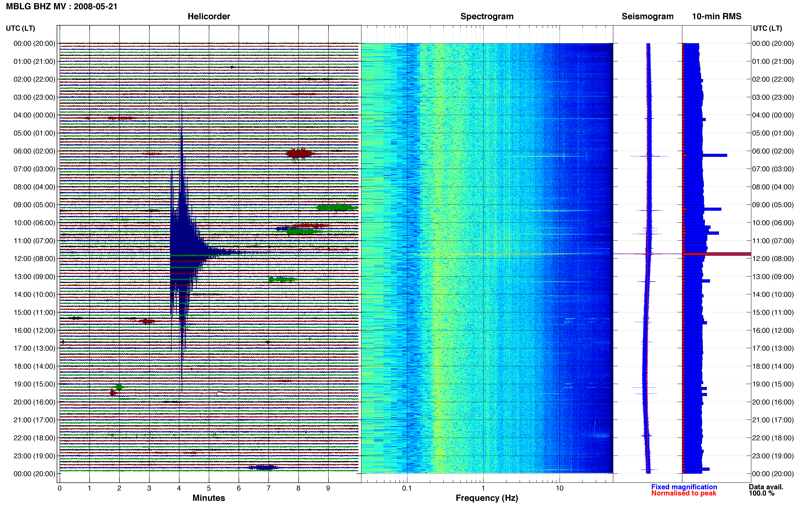Click the minute tick label '4' under helicorder
This screenshot has width=812, height=508.
(x=179, y=488)
